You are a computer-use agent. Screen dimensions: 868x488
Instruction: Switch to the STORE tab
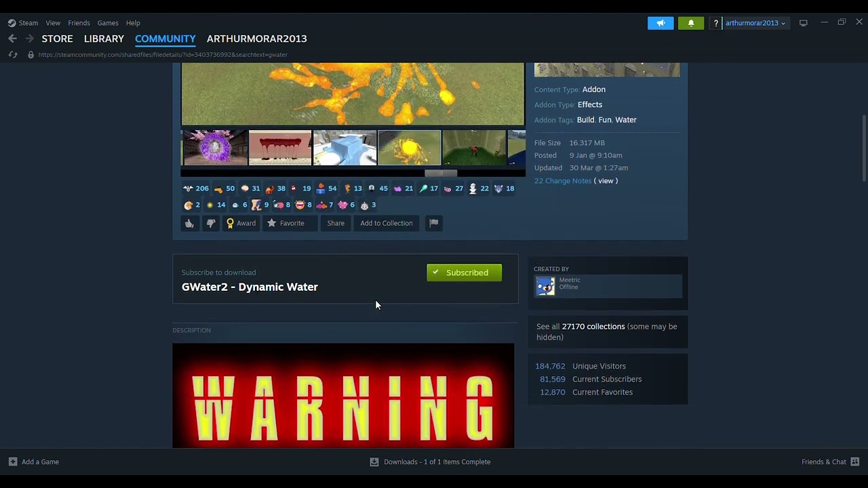(57, 39)
